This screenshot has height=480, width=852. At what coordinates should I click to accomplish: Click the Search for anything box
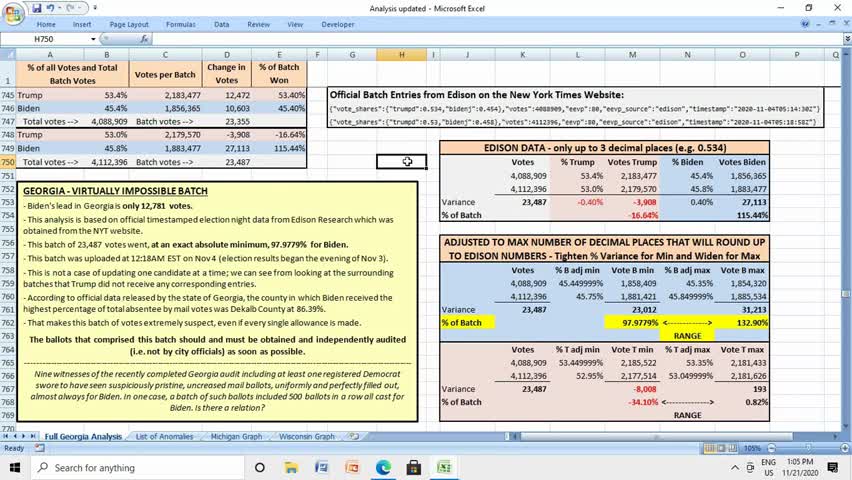[137, 467]
